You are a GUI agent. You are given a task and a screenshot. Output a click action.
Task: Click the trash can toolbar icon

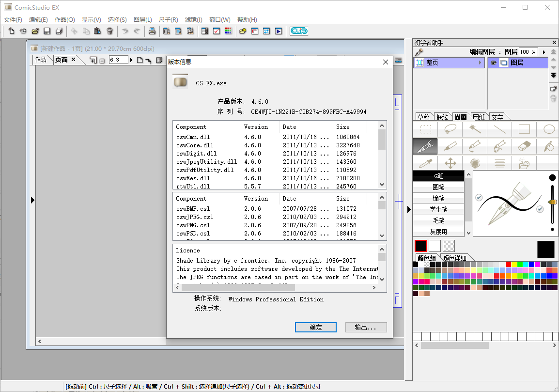110,31
